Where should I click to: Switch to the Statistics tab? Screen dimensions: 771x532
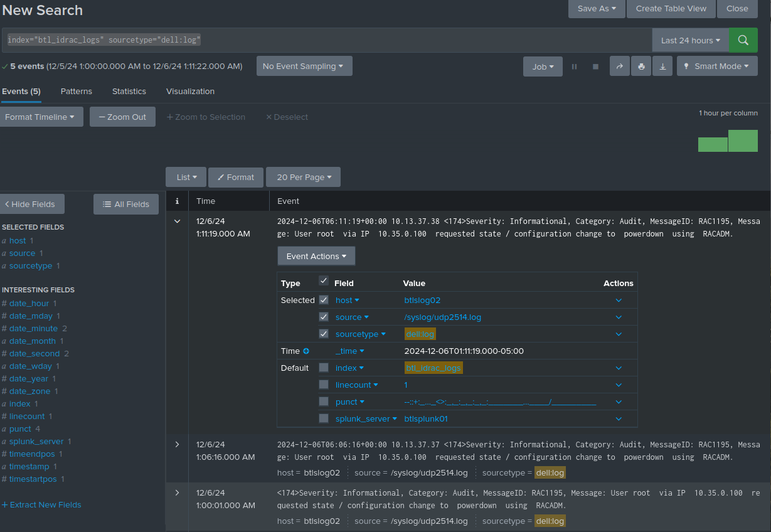[x=129, y=92]
